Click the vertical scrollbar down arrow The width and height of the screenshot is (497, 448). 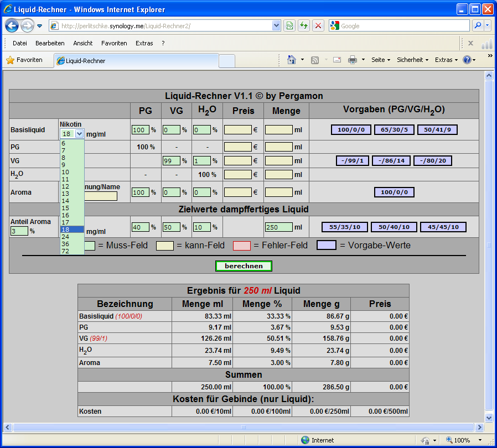(489, 418)
